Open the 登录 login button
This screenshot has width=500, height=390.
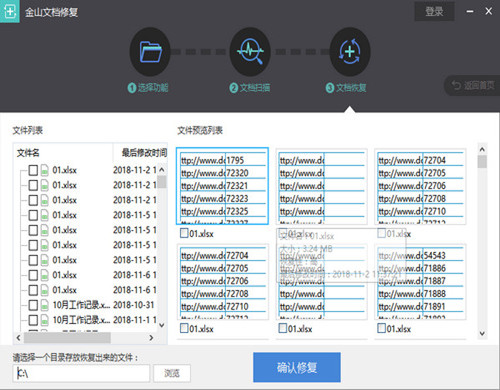[434, 12]
